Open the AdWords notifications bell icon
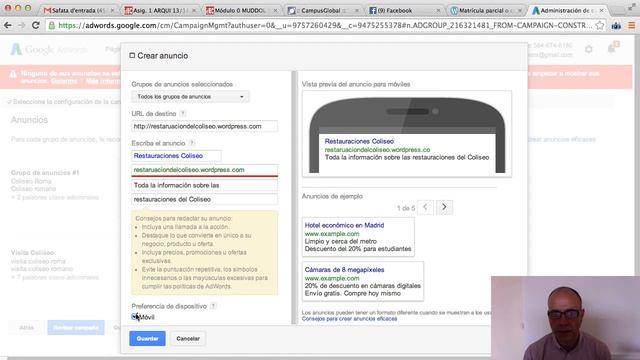Screen dimensions: 640x360 [x=612, y=49]
